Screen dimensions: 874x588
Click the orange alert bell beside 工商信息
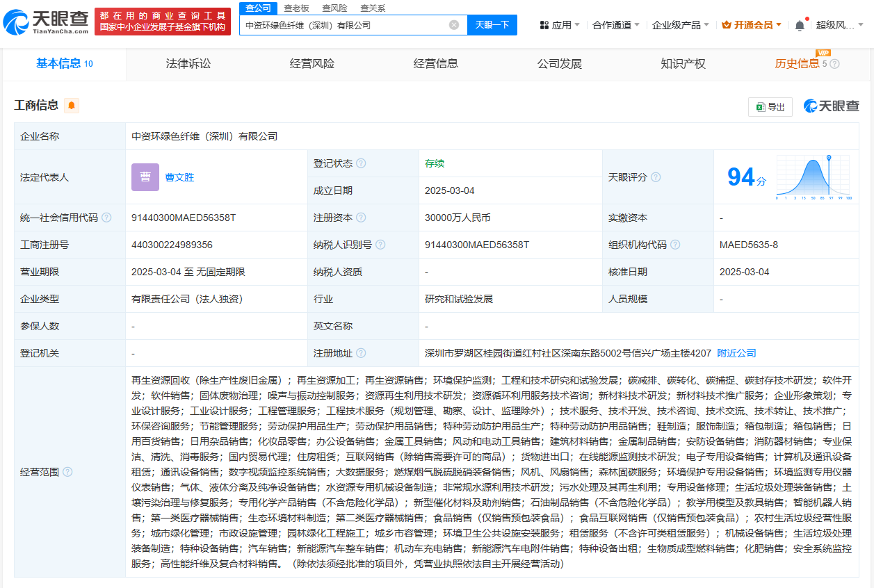coord(72,106)
